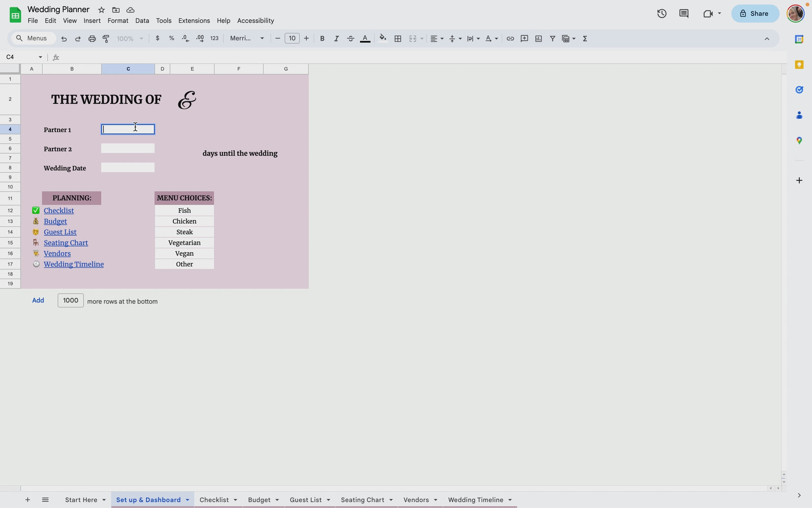Viewport: 812px width, 508px height.
Task: Open Google Keep in side panel
Action: (x=799, y=65)
